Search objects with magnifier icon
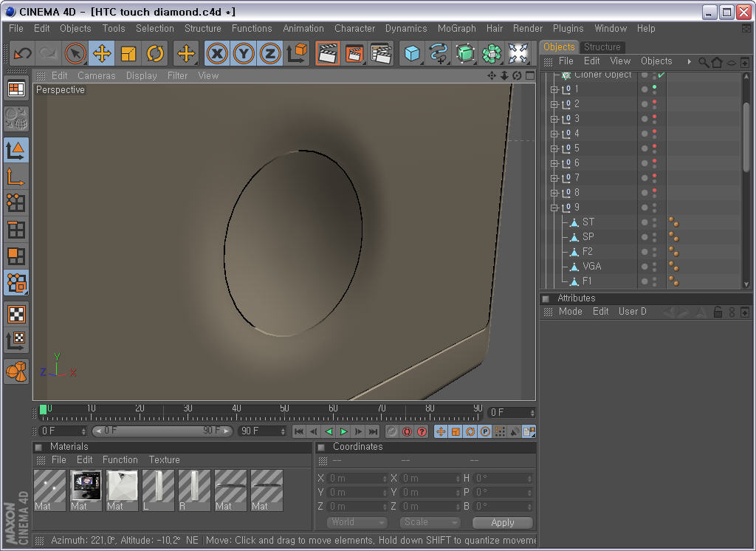 (x=704, y=62)
